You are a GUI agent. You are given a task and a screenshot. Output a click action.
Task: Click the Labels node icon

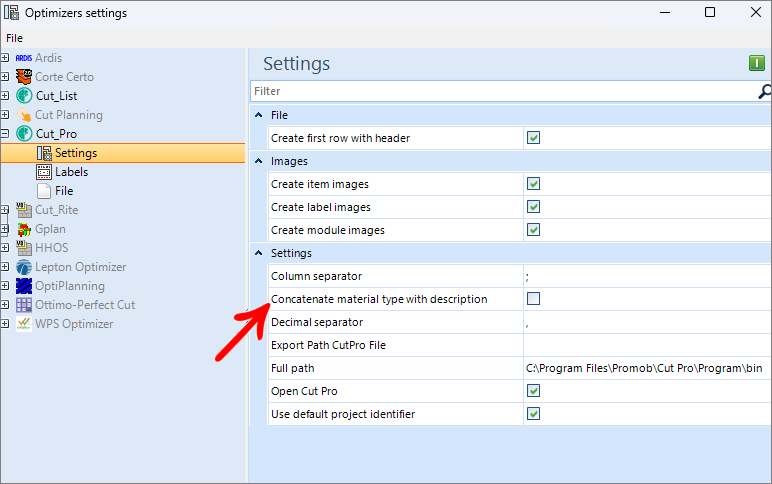click(44, 172)
